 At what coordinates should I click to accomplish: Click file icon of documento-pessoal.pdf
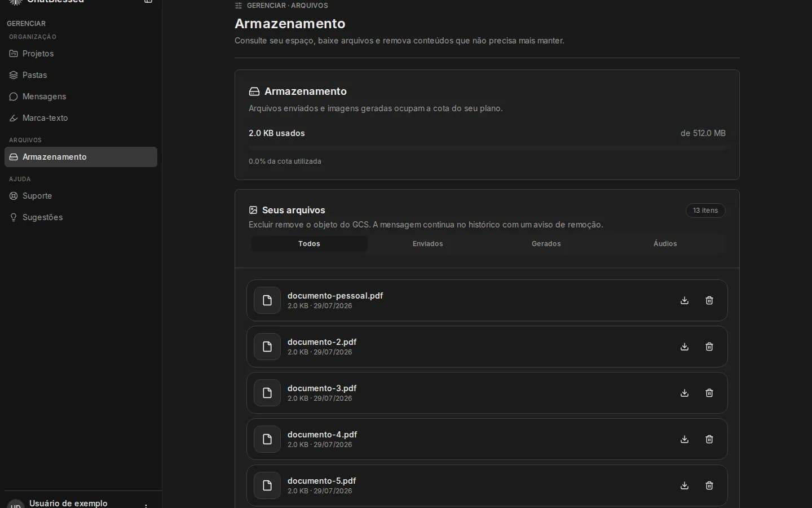pos(267,300)
